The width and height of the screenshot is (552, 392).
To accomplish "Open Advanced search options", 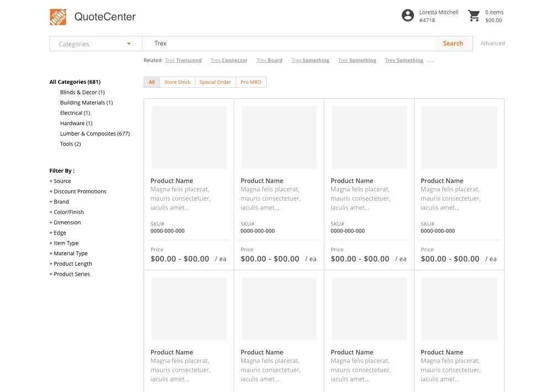I will coord(492,43).
